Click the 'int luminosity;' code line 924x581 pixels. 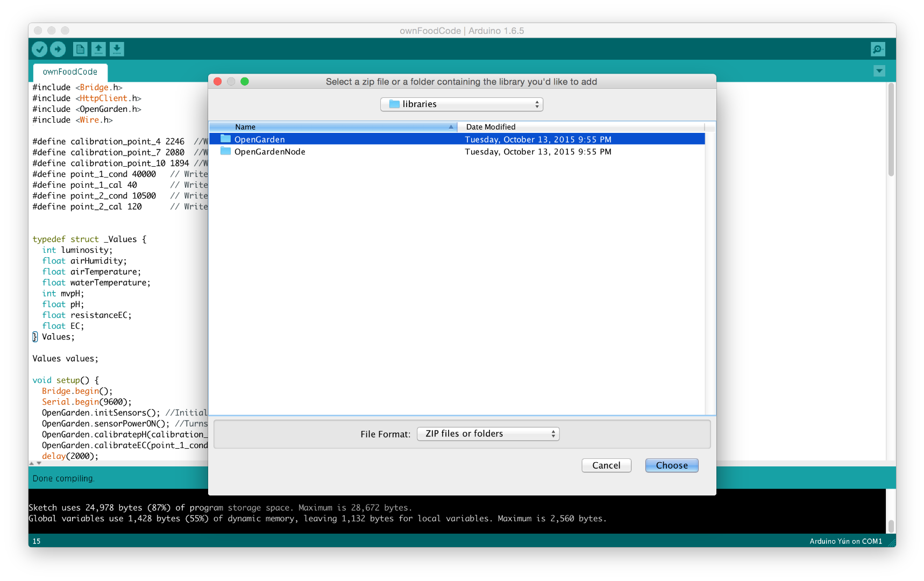pos(77,250)
